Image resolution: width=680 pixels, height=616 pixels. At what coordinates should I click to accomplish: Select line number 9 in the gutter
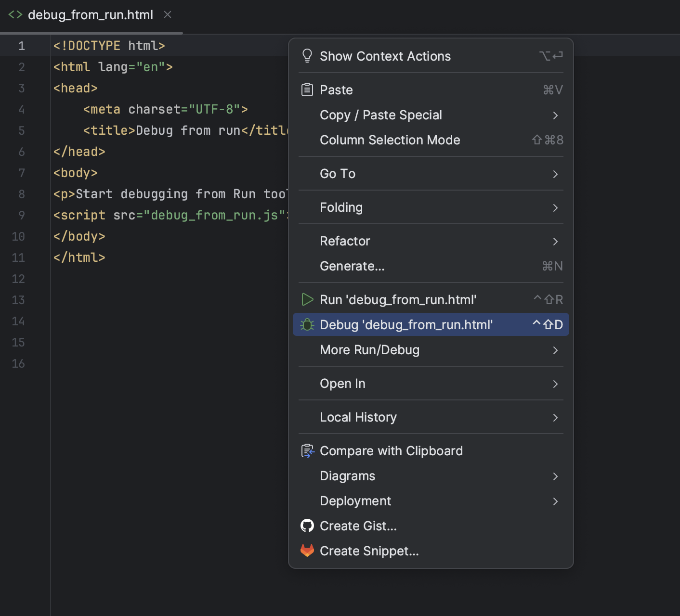(x=21, y=215)
